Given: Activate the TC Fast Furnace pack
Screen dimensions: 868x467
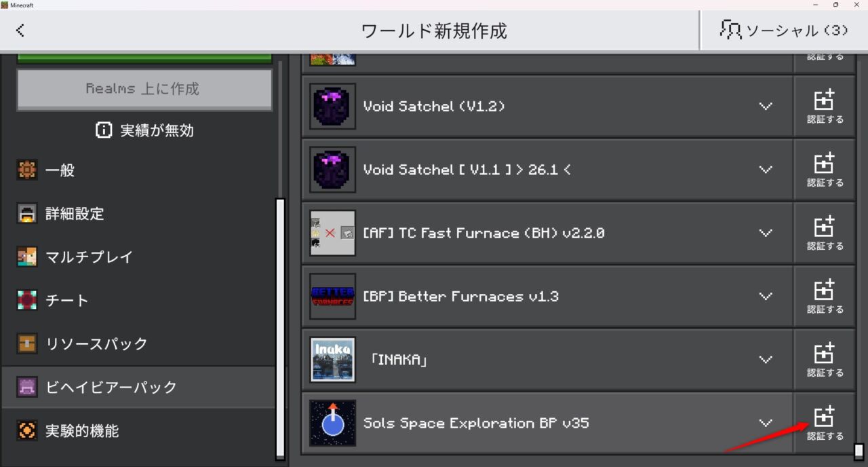Looking at the screenshot, I should [x=825, y=233].
